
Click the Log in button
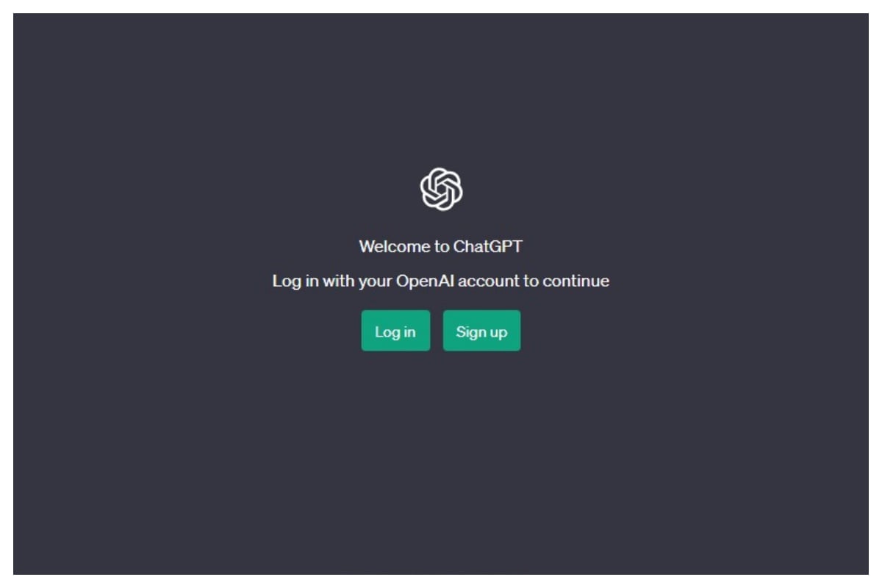point(395,331)
